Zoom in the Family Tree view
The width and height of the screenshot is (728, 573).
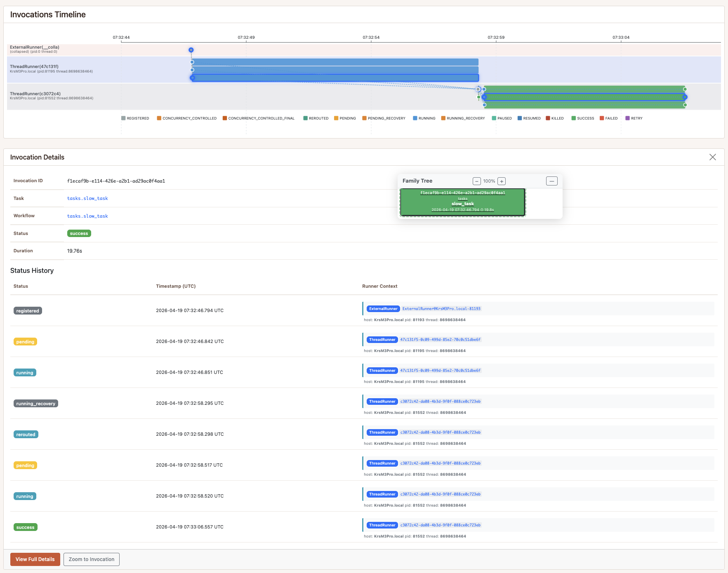click(x=502, y=181)
